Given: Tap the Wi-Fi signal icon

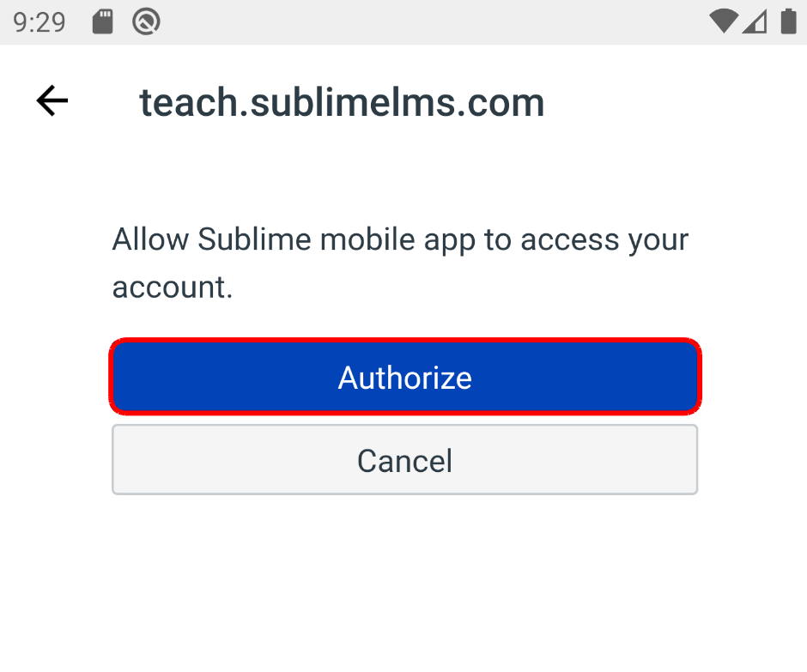Looking at the screenshot, I should 724,22.
